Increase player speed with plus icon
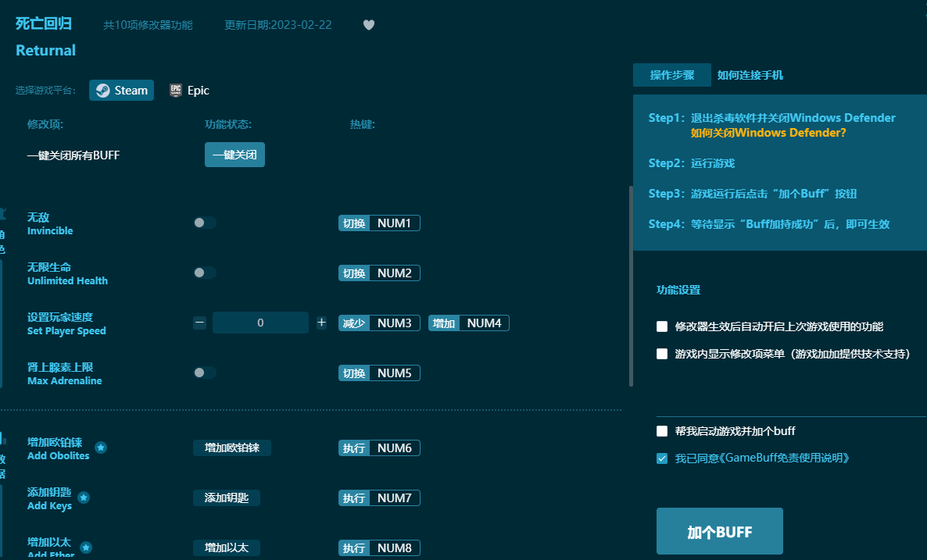This screenshot has width=927, height=560. (321, 323)
